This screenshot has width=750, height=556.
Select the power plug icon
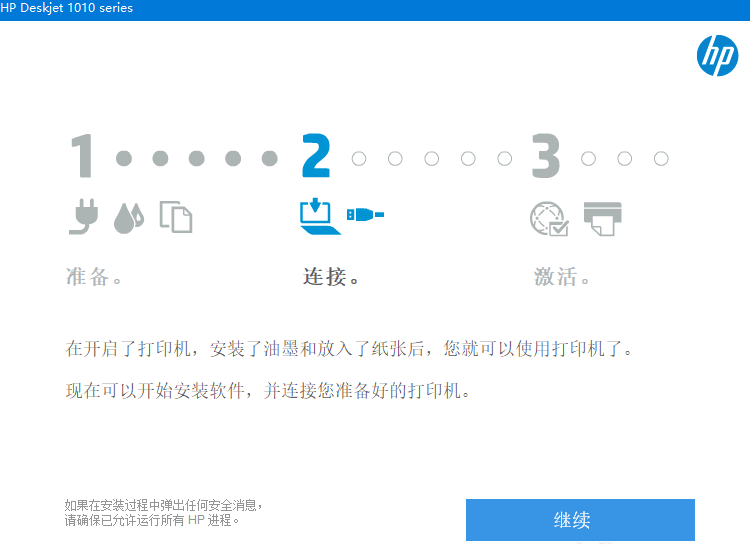click(83, 216)
